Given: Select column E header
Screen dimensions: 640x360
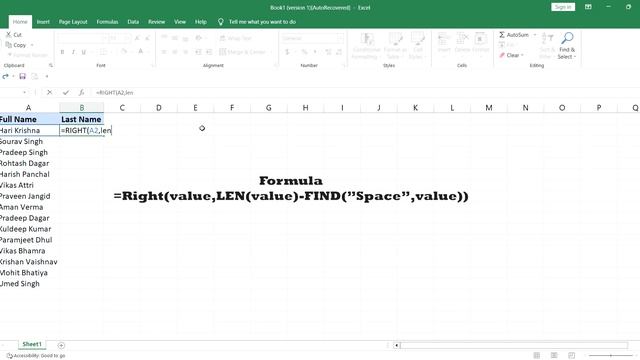Looking at the screenshot, I should click(195, 108).
